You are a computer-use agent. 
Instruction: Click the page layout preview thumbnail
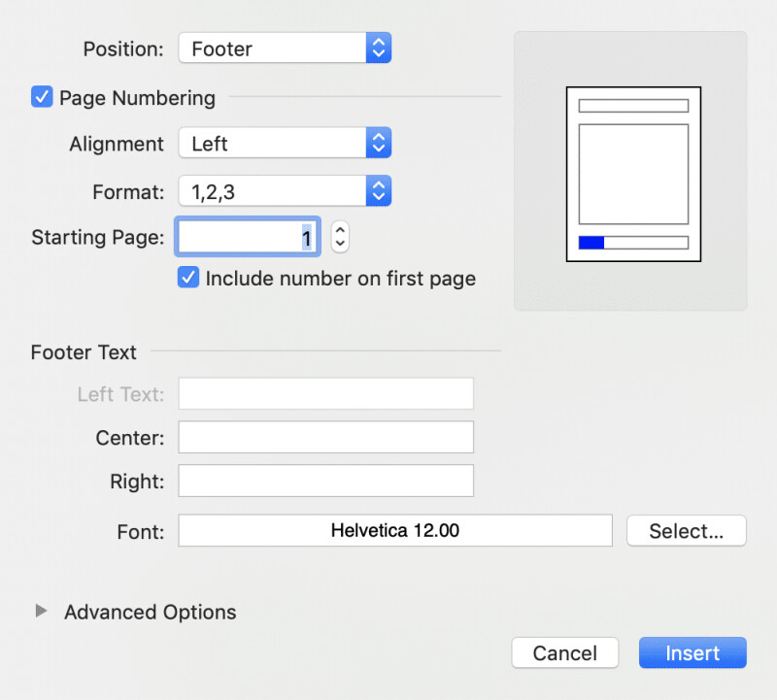tap(632, 173)
